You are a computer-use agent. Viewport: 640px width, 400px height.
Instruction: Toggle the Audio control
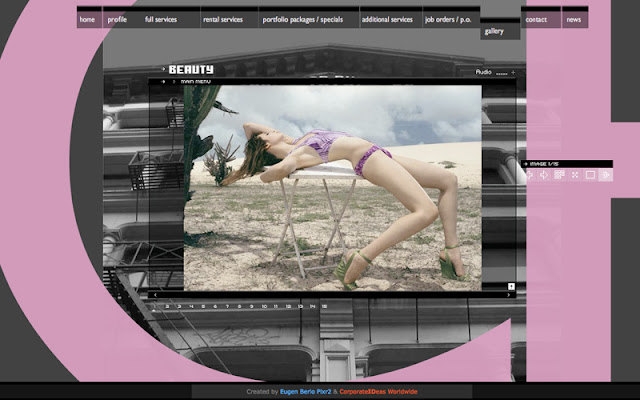click(483, 72)
